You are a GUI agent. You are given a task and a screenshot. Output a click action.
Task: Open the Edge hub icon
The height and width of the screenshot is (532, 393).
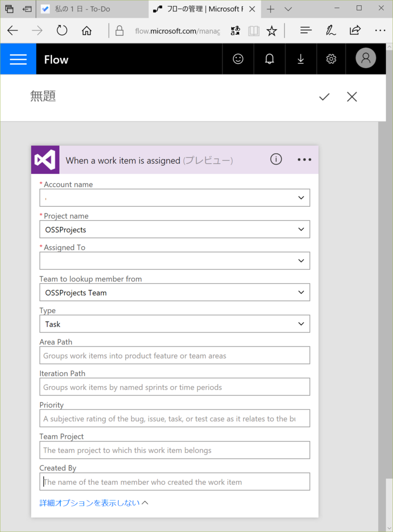coord(306,31)
